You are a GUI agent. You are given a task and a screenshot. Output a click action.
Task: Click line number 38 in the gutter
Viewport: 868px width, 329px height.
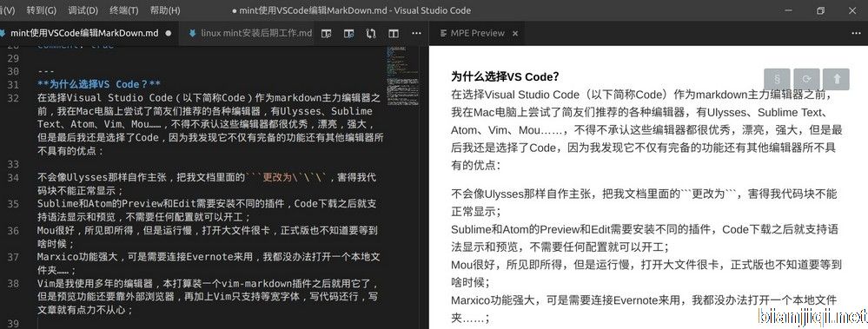13,284
